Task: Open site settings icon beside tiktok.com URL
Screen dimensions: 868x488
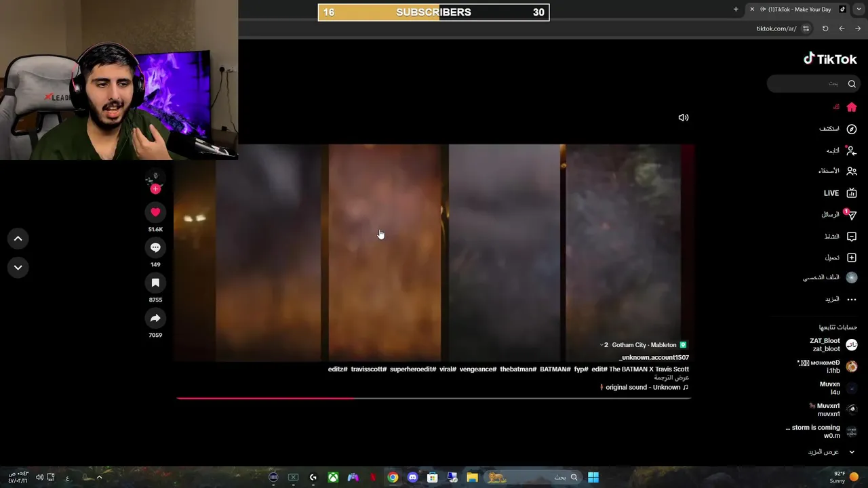Action: point(806,28)
